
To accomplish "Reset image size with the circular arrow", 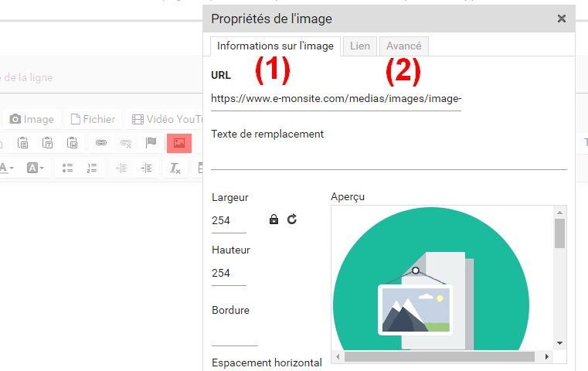I will click(292, 219).
